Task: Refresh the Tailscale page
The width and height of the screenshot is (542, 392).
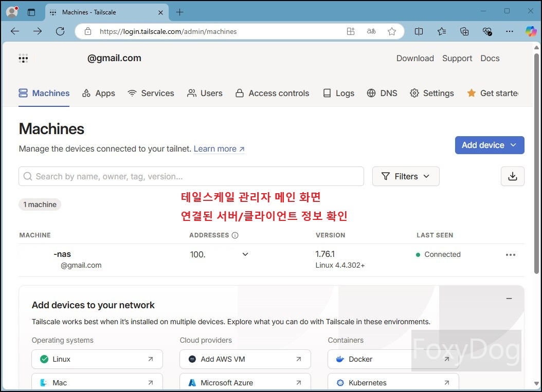Action: click(x=60, y=31)
